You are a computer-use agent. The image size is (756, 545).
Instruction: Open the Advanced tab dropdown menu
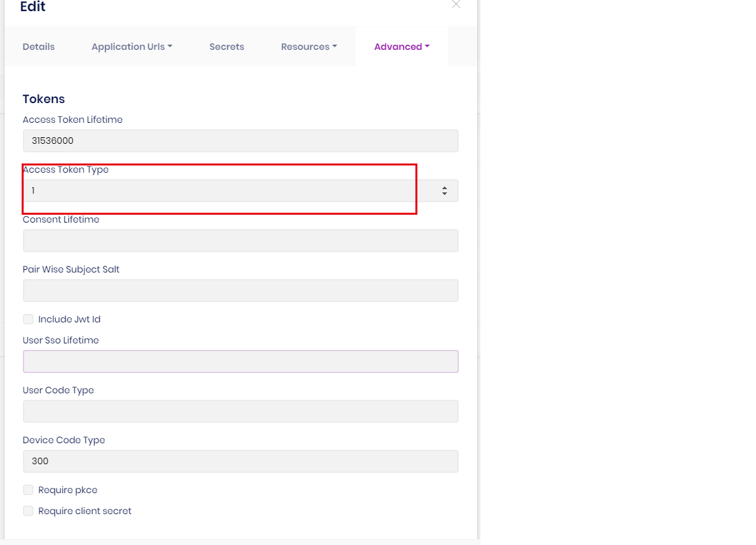402,47
